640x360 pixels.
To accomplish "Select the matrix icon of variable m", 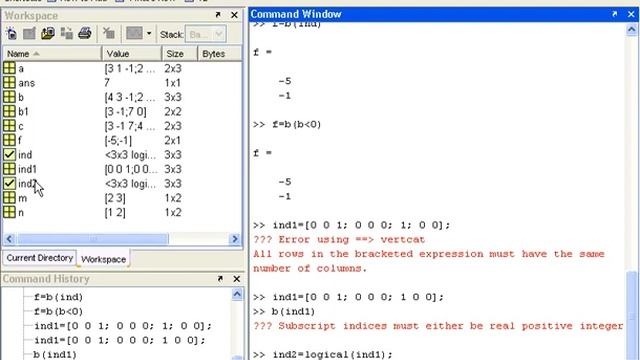I will 9,198.
